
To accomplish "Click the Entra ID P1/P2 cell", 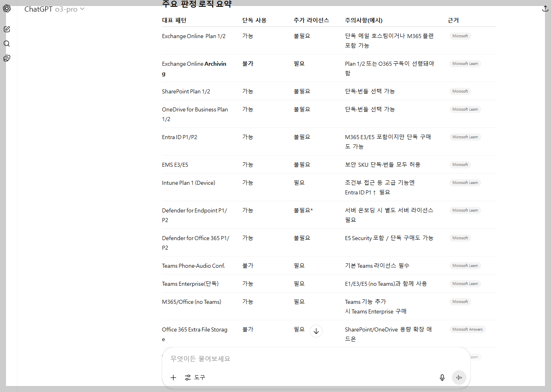I will tap(180, 137).
